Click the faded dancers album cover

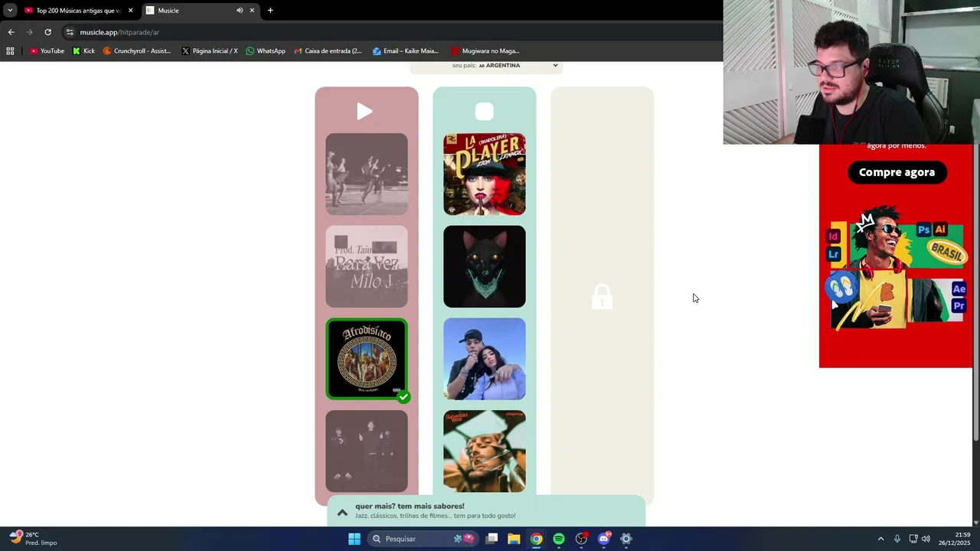[367, 174]
